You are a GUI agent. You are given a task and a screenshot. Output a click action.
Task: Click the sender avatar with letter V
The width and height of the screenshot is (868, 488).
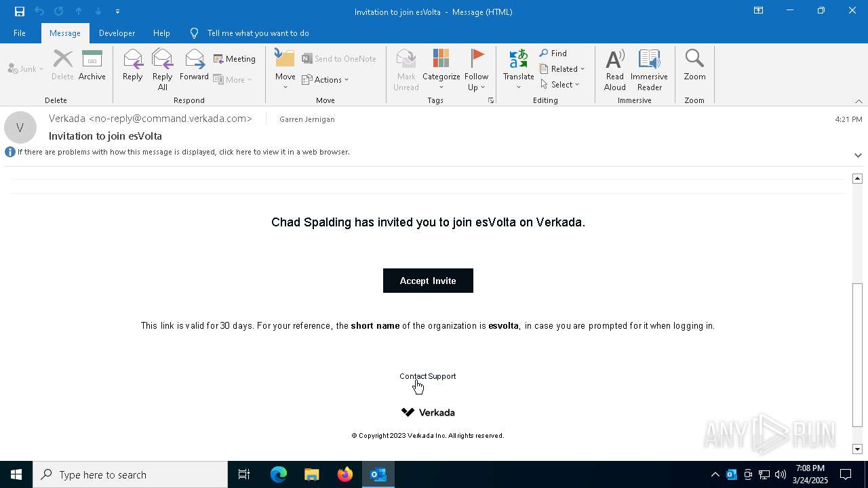[x=20, y=127]
